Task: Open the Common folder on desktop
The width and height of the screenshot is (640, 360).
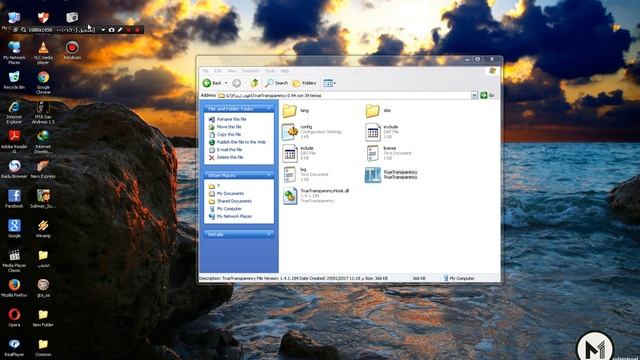Action: (43, 347)
